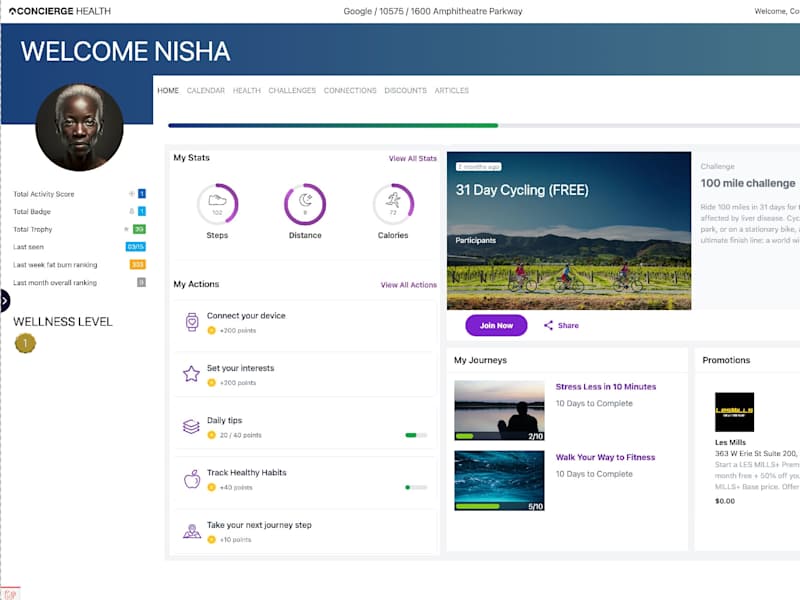Screen dimensions: 800x600
Task: Click the Connect your device watch icon
Action: [192, 322]
